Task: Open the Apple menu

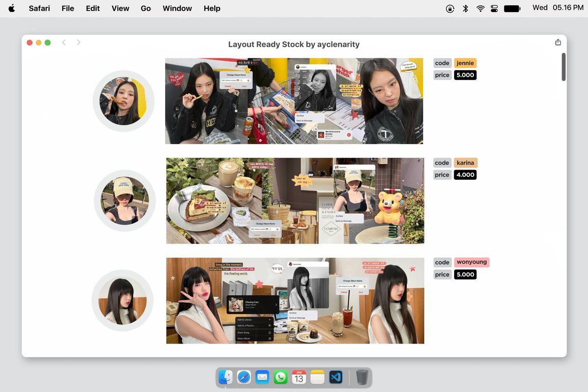Action: 12,8
